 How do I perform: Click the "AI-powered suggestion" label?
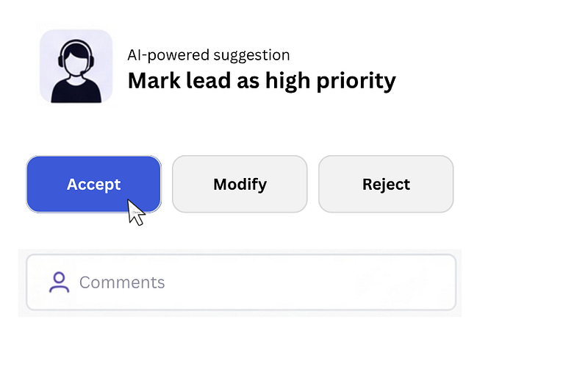pyautogui.click(x=209, y=55)
